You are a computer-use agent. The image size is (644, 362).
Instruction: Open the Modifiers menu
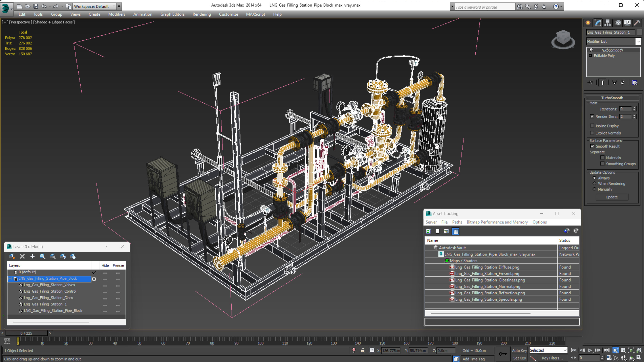pos(117,14)
